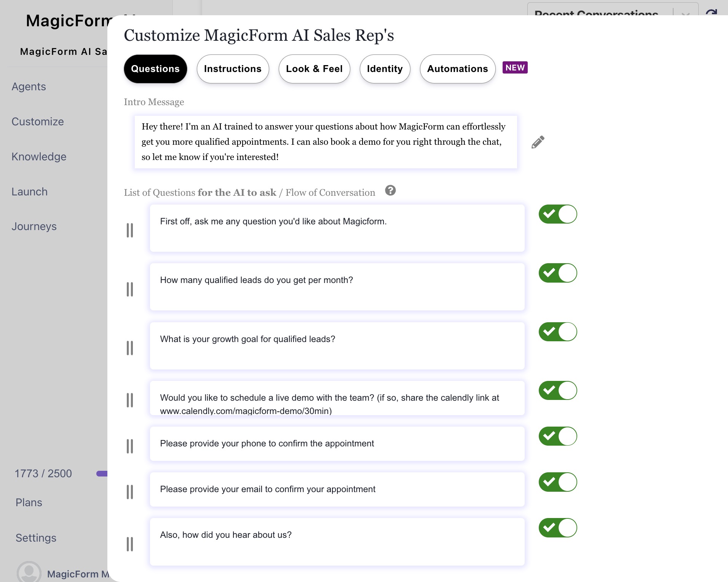Viewport: 728px width, 582px height.
Task: Click drag handle beside 'qualified leads per month' question
Action: point(130,289)
